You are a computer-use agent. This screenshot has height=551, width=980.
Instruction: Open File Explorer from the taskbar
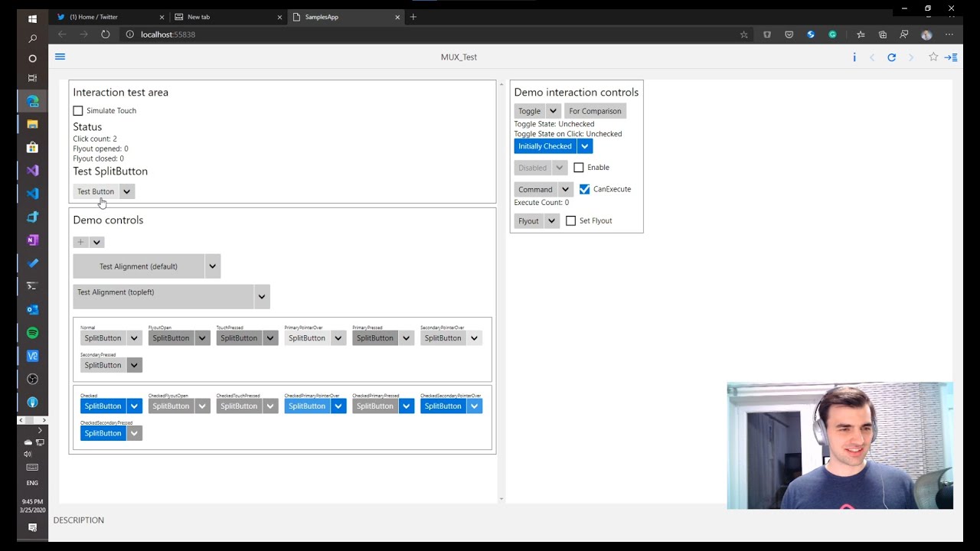coord(32,124)
